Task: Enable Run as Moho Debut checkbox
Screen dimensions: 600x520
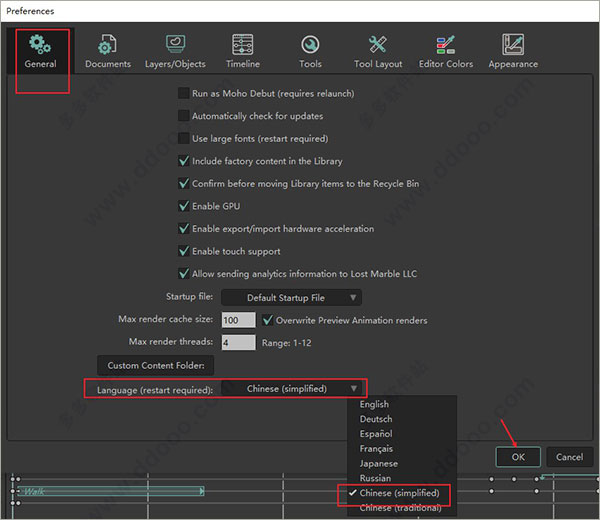Action: point(184,93)
